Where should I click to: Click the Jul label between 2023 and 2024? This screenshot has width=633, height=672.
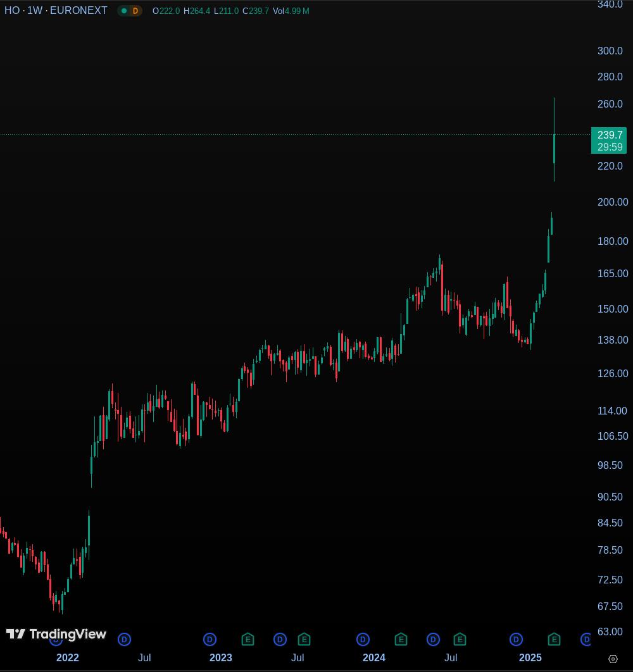(298, 658)
